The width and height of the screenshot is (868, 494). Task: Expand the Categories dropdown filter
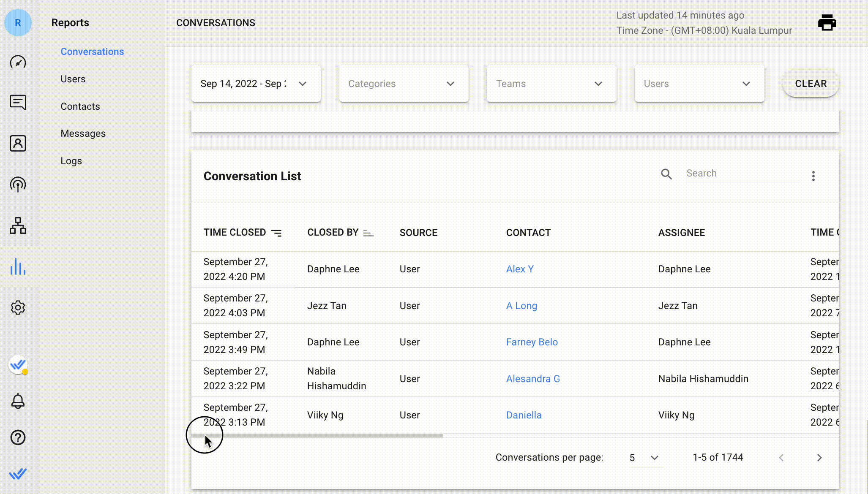(x=404, y=84)
